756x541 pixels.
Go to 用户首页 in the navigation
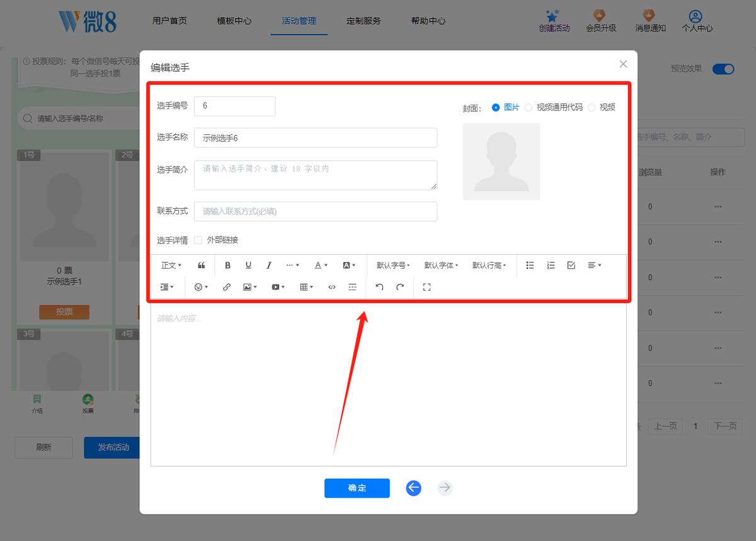coord(169,21)
